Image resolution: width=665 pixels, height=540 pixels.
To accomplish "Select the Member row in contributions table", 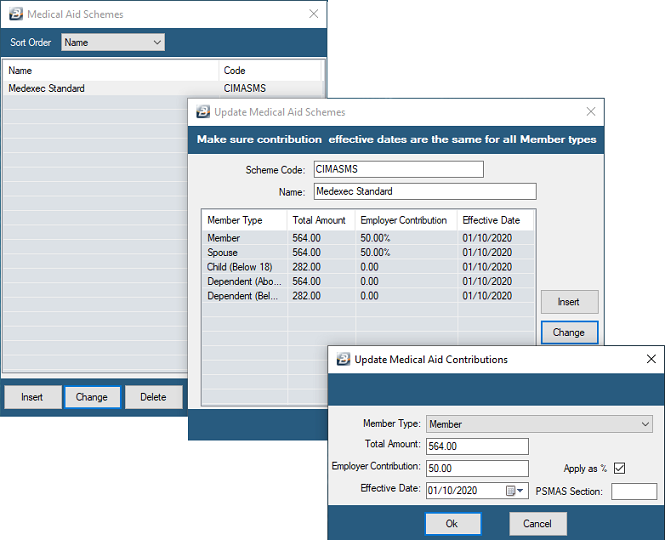I will [x=368, y=238].
